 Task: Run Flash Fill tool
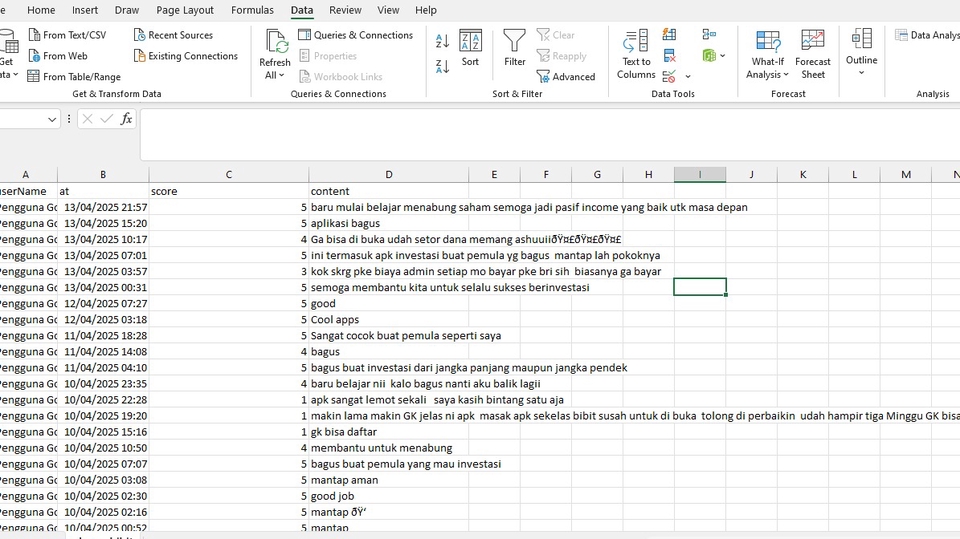coord(669,34)
